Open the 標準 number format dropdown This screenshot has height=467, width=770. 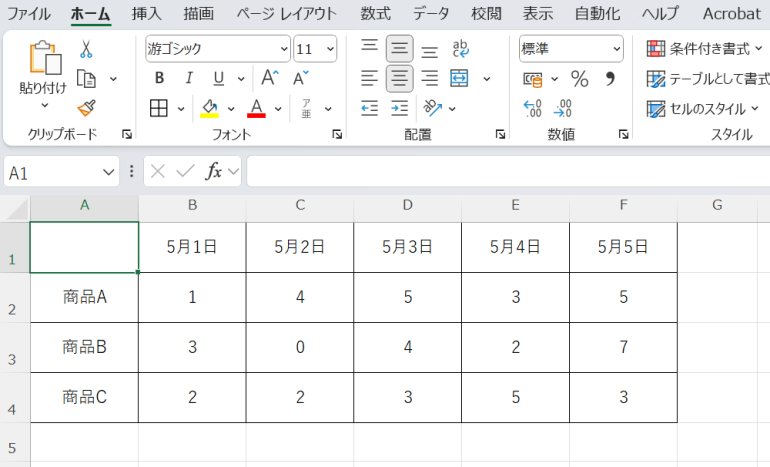616,49
